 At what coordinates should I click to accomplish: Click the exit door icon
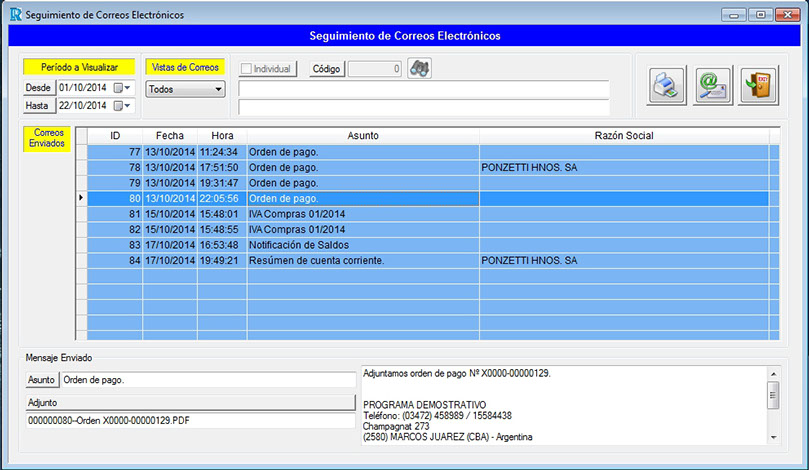point(757,84)
